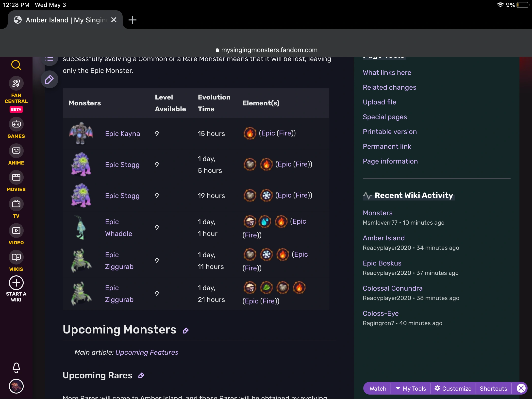Open a new browser tab

tap(132, 20)
